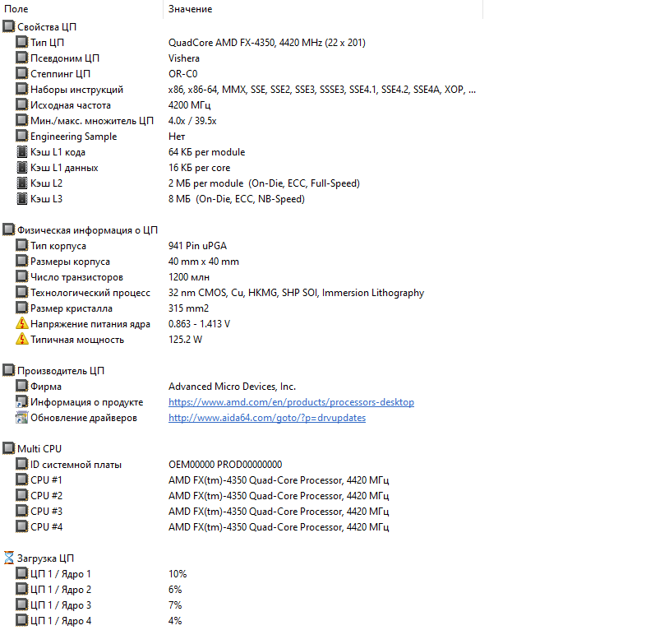This screenshot has height=644, width=646.
Task: Click the CPU #1 chip icon
Action: 22,480
